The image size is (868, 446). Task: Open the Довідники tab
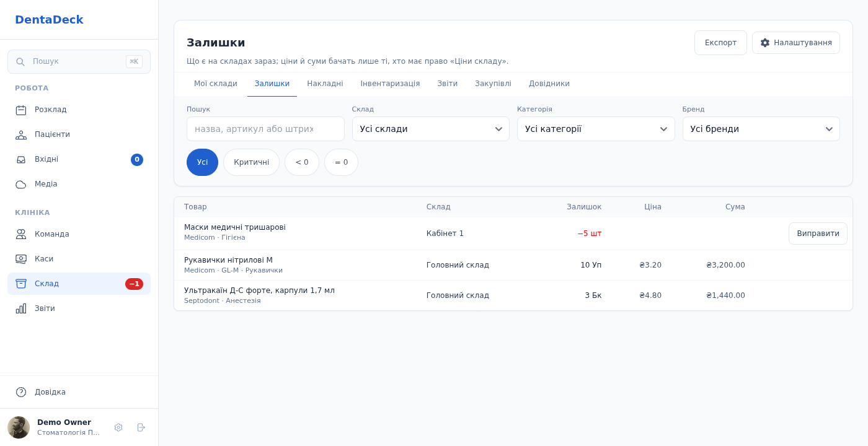(x=549, y=84)
